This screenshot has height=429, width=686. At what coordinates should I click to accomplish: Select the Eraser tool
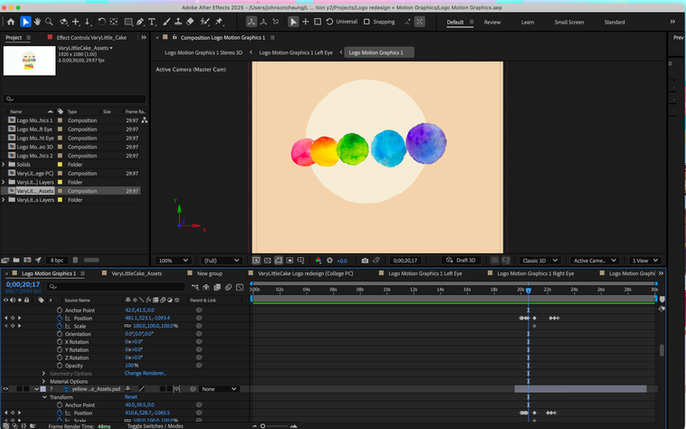(190, 21)
